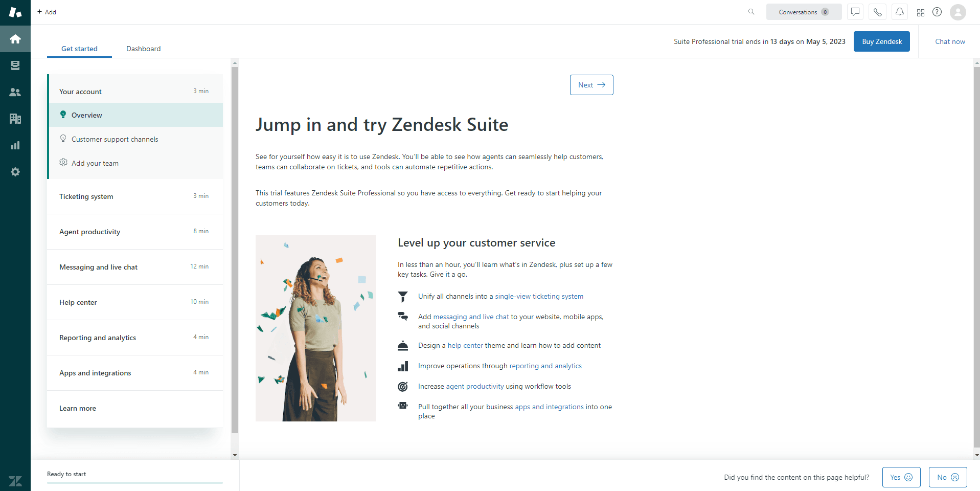This screenshot has width=980, height=491.
Task: Click the chat bubbles icon beside Add messaging
Action: pyautogui.click(x=403, y=316)
